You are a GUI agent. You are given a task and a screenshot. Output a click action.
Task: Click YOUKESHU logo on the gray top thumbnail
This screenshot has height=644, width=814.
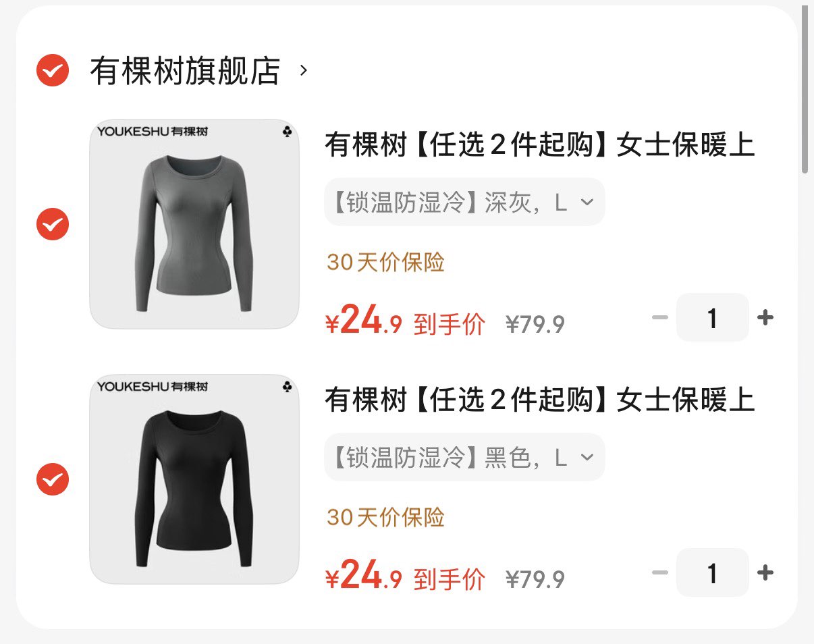(153, 131)
